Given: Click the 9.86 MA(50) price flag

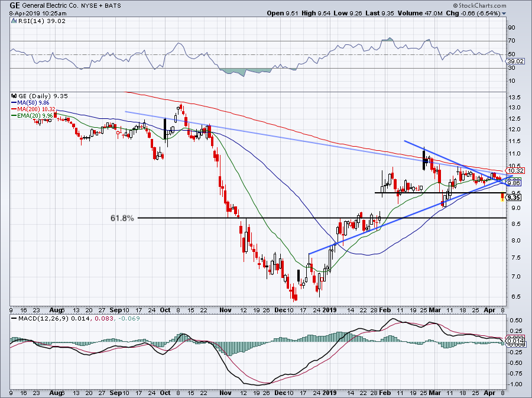Looking at the screenshot, I should tap(514, 183).
